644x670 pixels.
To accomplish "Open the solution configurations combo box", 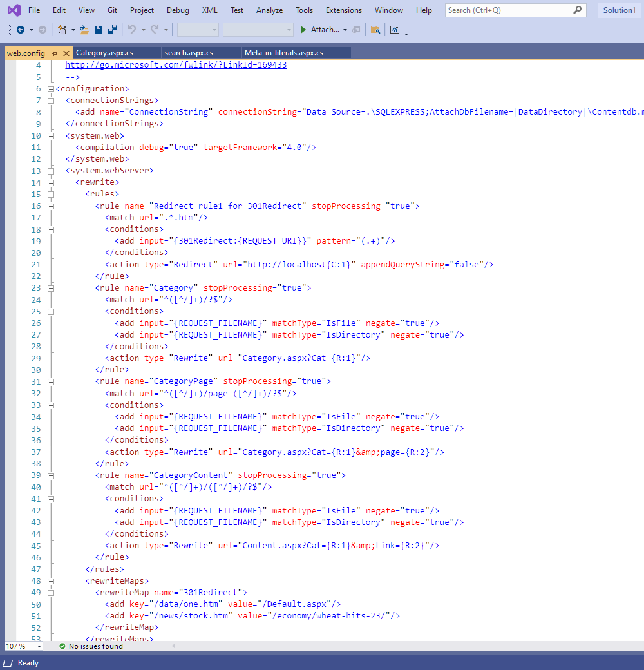I will click(198, 30).
